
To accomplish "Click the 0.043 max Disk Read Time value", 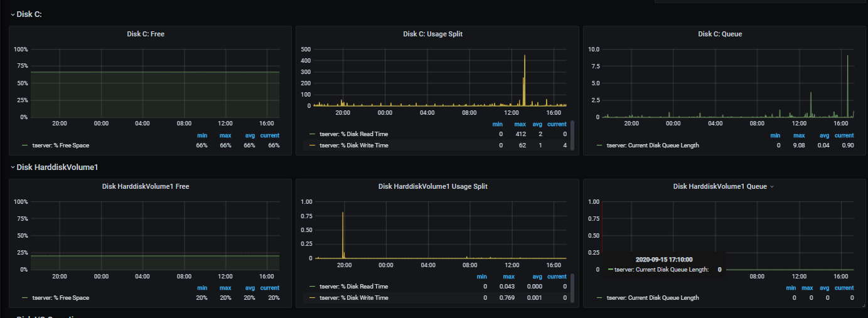I will [506, 287].
